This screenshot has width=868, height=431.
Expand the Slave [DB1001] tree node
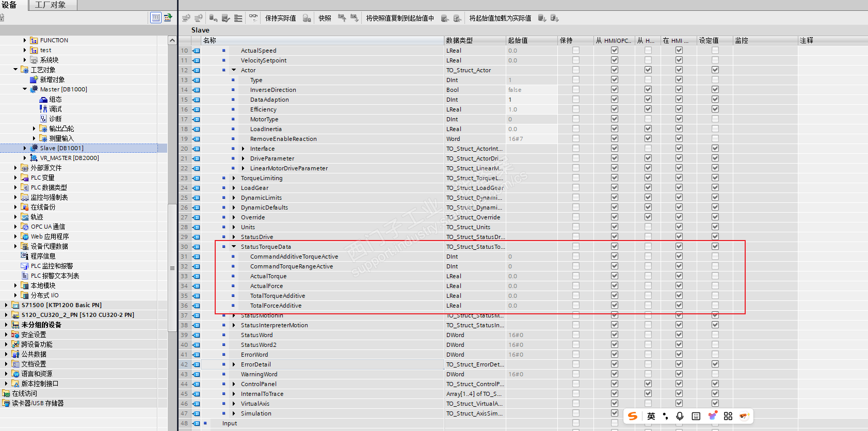[25, 148]
